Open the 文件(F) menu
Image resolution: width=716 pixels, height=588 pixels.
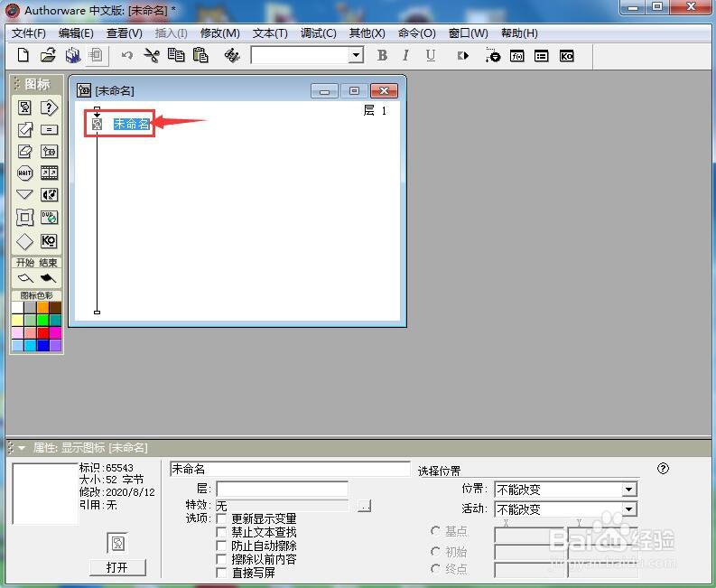click(x=29, y=33)
